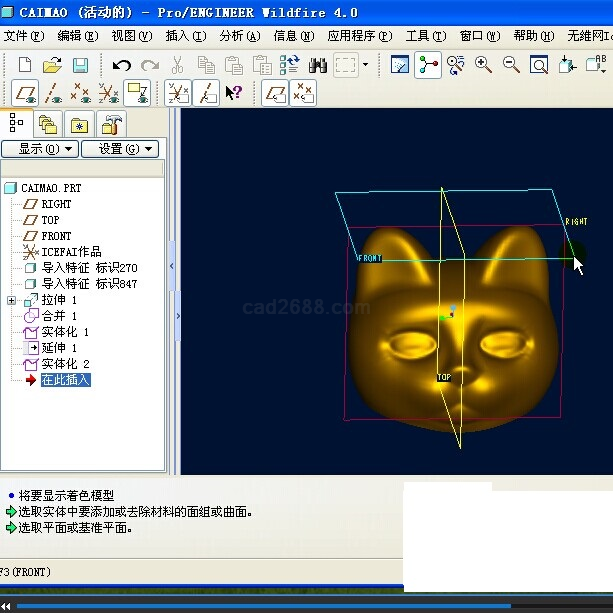Viewport: 613px width, 613px height.
Task: Click the video progress bar at bottom
Action: (300, 605)
